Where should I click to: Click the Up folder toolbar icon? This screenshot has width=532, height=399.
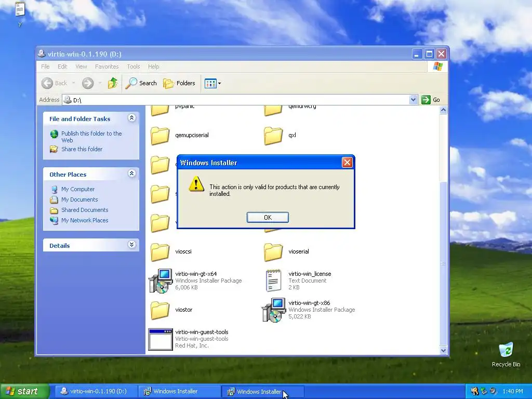(113, 83)
